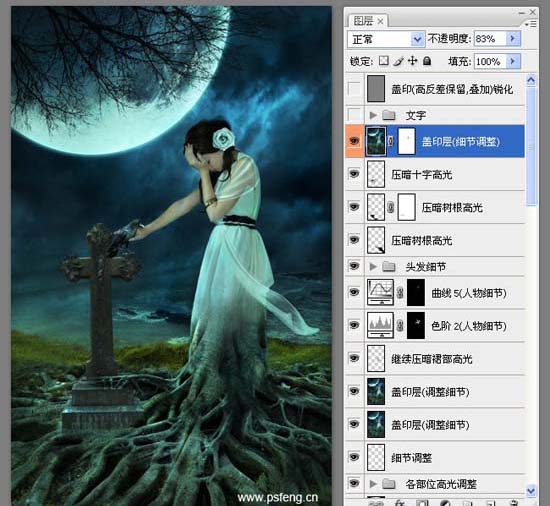Image resolution: width=550 pixels, height=506 pixels.
Task: Click the 填充 fill label
Action: (x=460, y=61)
